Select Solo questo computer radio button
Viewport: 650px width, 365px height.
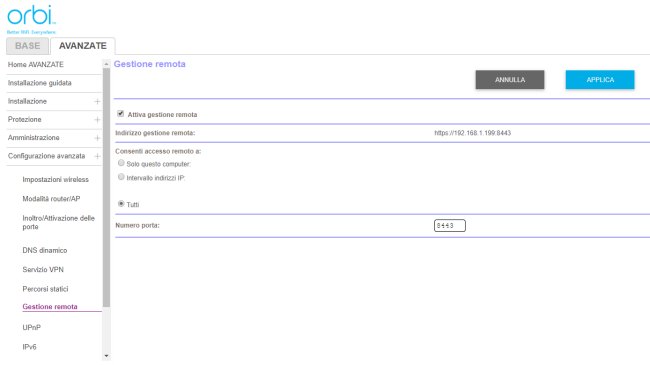coord(121,163)
